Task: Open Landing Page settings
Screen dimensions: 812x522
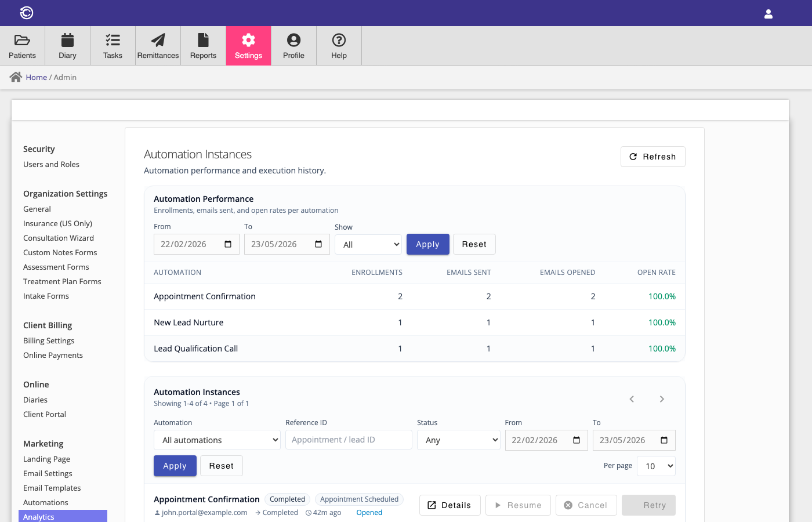Action: point(47,459)
